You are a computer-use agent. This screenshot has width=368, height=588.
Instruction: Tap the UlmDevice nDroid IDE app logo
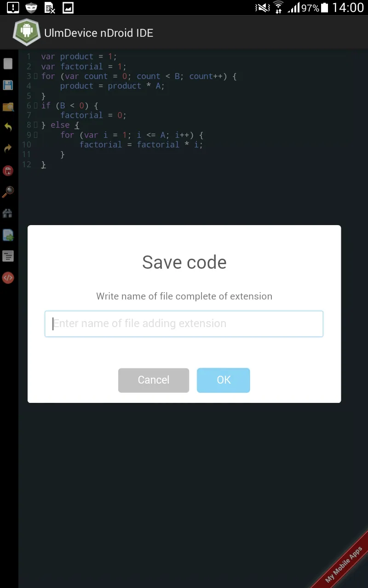coord(27,32)
